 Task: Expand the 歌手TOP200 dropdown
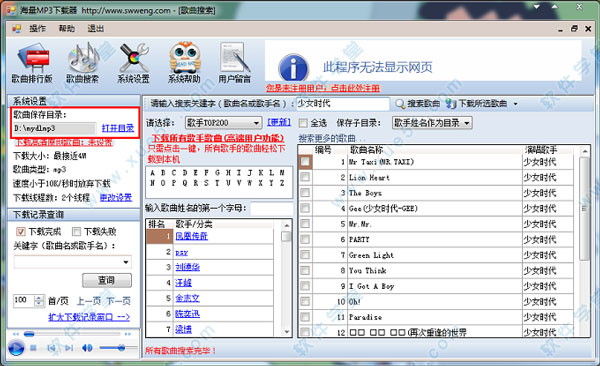pos(256,123)
